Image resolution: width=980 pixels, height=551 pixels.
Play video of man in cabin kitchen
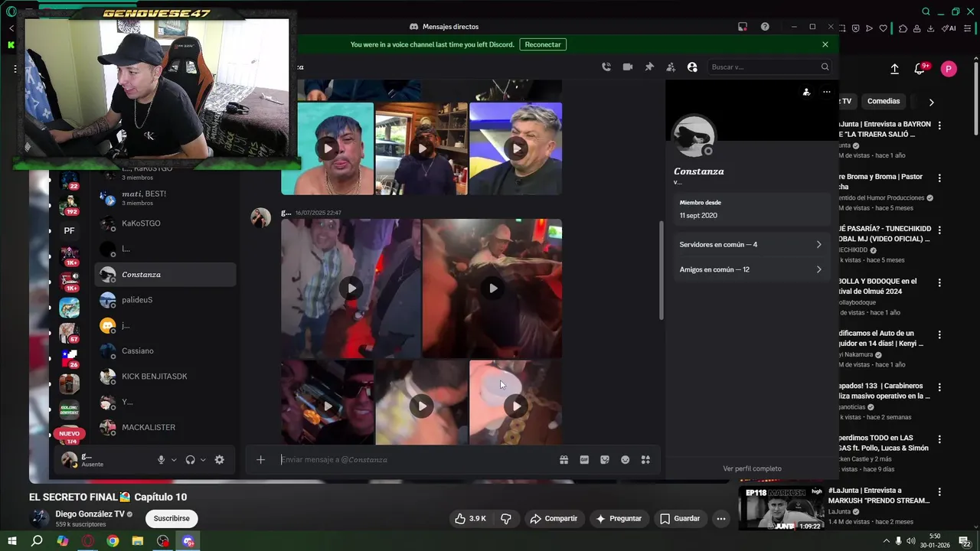point(422,148)
